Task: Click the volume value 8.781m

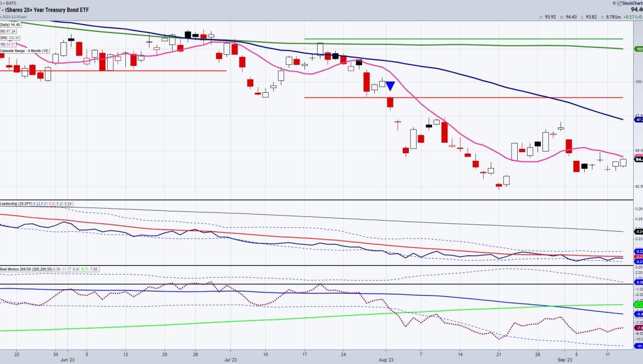Action: click(613, 17)
